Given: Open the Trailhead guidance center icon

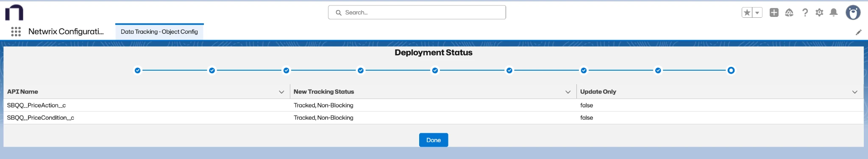Looking at the screenshot, I should click(789, 13).
